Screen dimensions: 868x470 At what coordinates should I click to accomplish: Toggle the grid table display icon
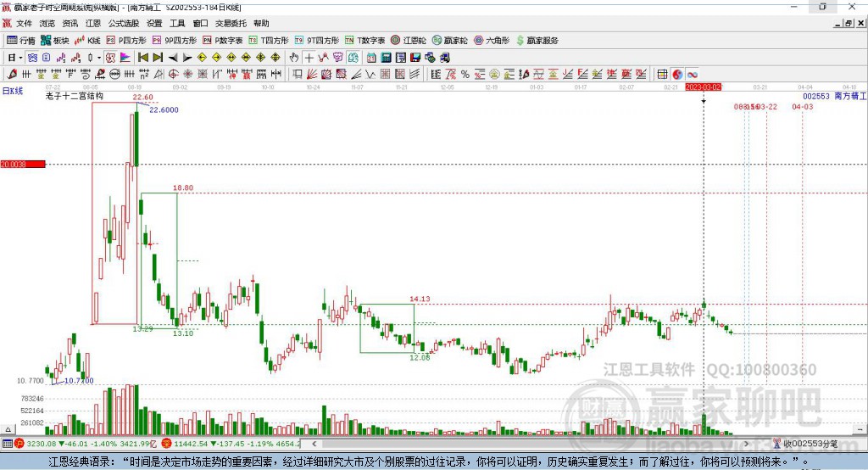pyautogui.click(x=662, y=74)
